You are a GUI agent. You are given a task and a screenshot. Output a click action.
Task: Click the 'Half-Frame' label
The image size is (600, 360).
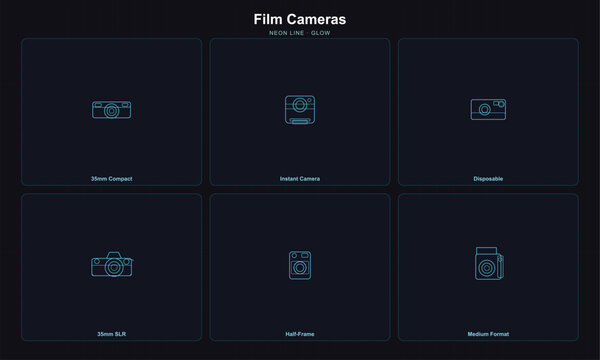pyautogui.click(x=300, y=334)
